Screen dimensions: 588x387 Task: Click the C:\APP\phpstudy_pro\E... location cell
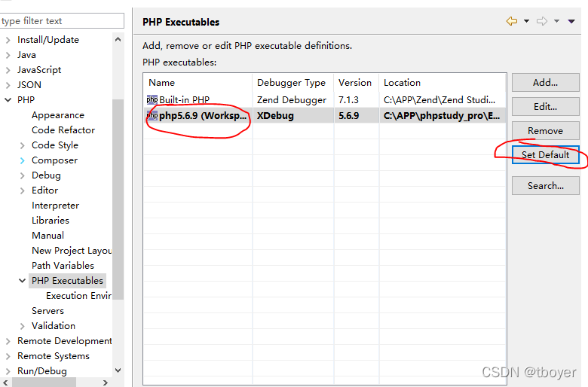click(442, 115)
